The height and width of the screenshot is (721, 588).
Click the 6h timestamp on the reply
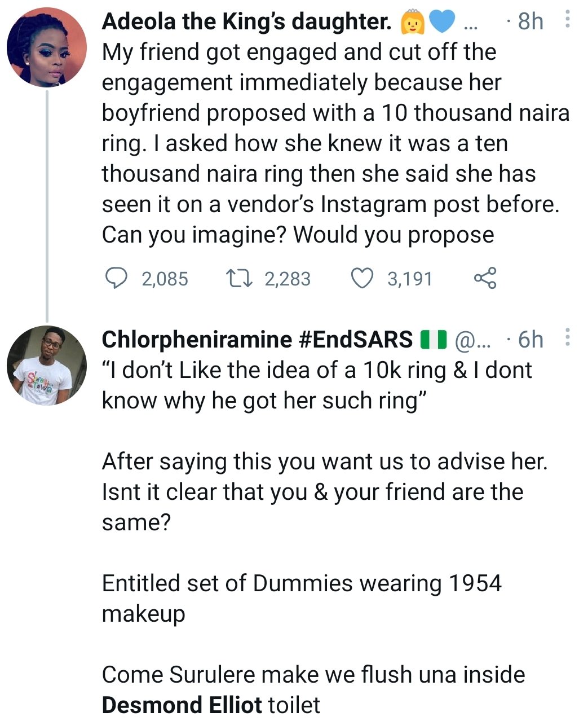coord(530,339)
